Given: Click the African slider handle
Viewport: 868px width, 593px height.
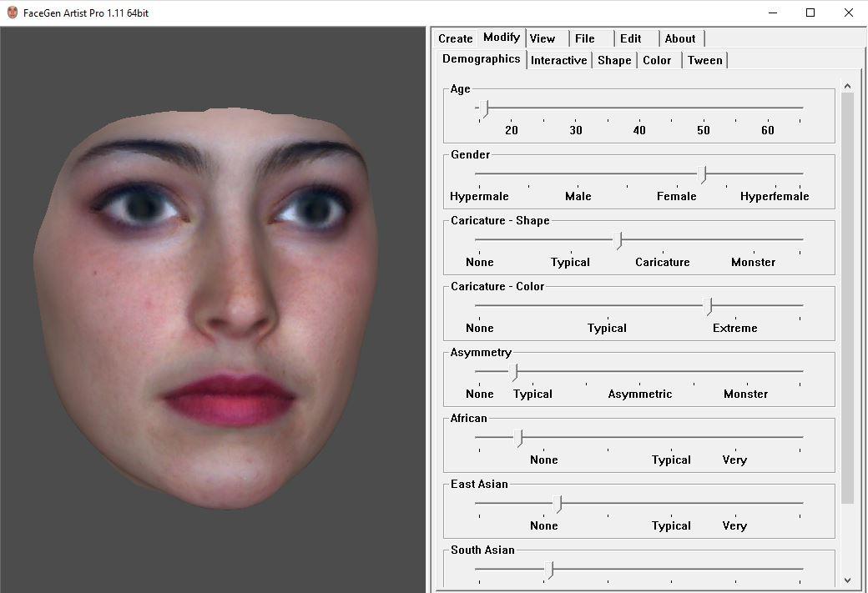Looking at the screenshot, I should click(518, 438).
